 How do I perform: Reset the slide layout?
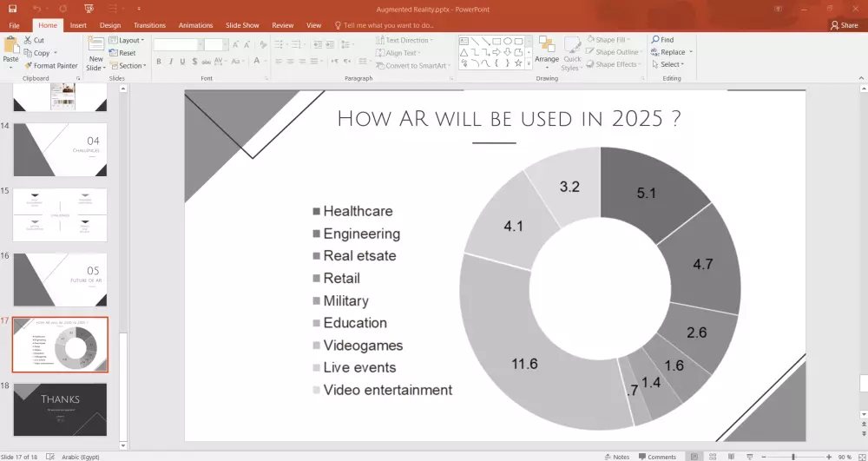pyautogui.click(x=122, y=53)
